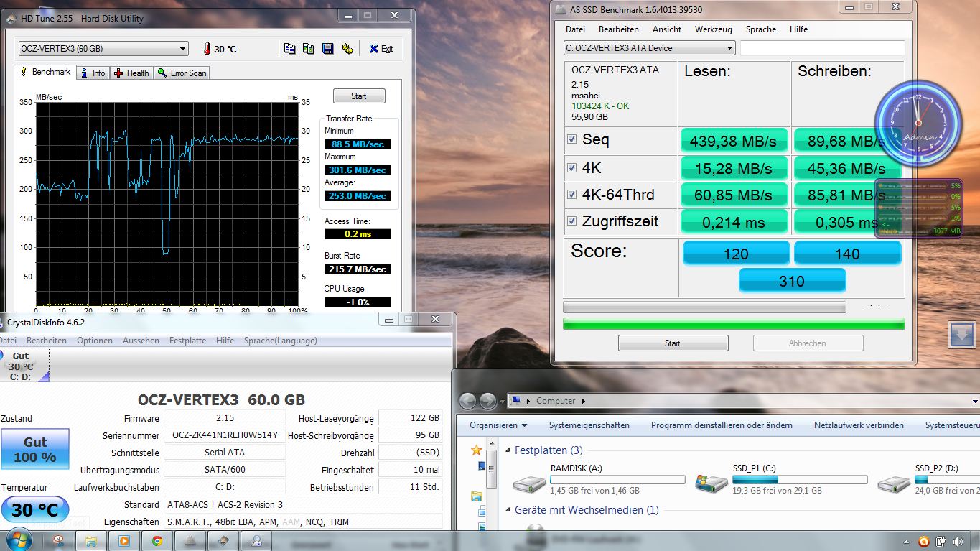The width and height of the screenshot is (980, 551).
Task: Click Start in AS SSD Benchmark
Action: tap(673, 343)
